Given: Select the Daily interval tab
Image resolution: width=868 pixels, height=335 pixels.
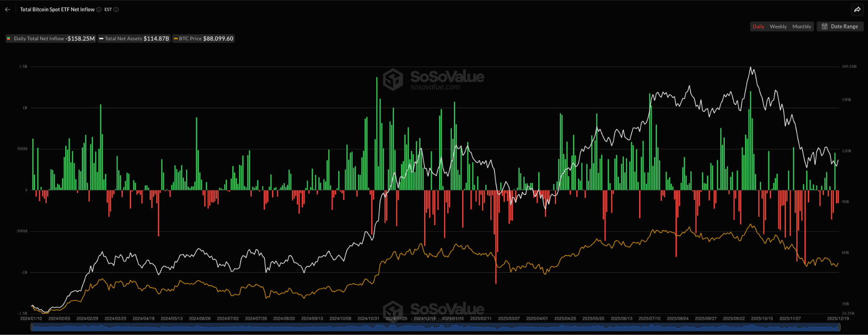Looking at the screenshot, I should pos(758,26).
